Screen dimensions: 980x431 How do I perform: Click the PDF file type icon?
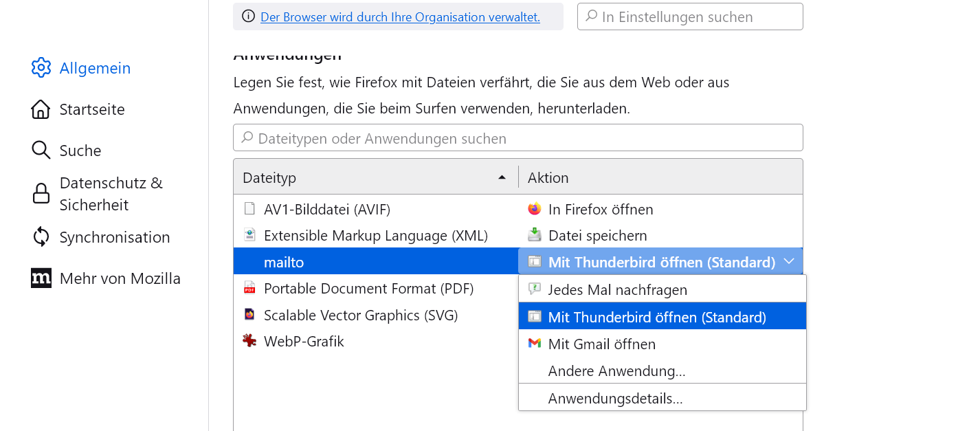coord(249,289)
